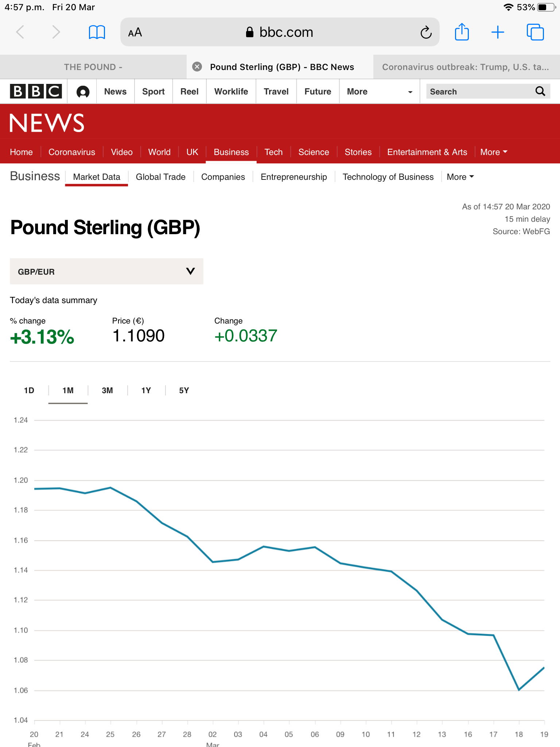The width and height of the screenshot is (560, 747).
Task: Tap the Share icon in Safari
Action: [462, 32]
